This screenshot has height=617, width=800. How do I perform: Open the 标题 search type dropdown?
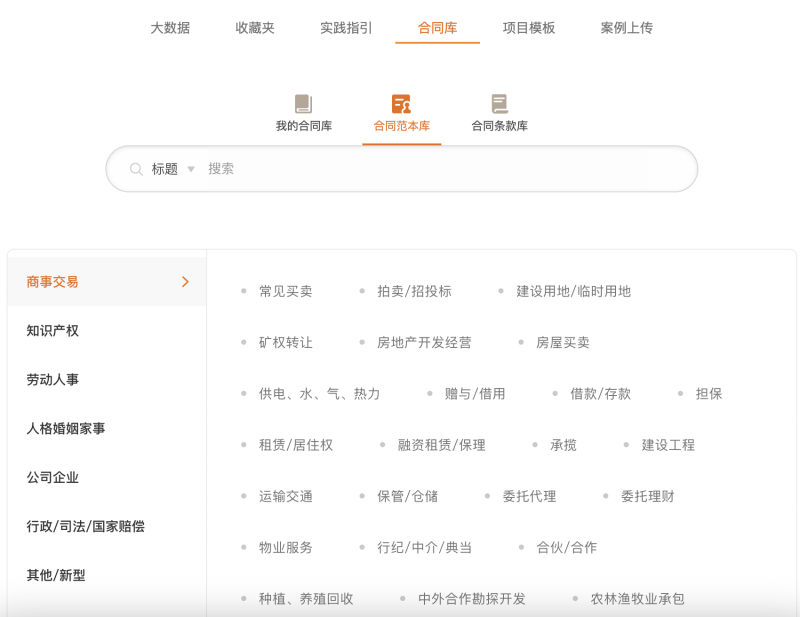coord(174,169)
